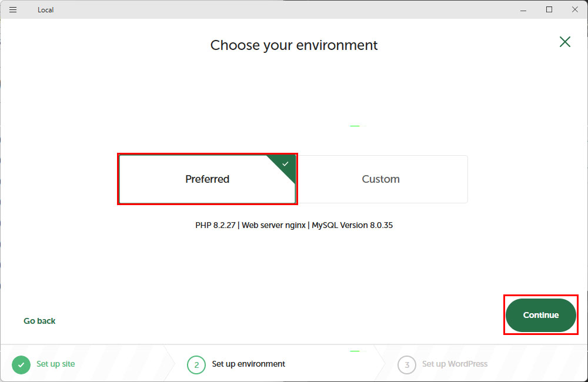
Task: Click the step 2 number circle
Action: [x=196, y=364]
